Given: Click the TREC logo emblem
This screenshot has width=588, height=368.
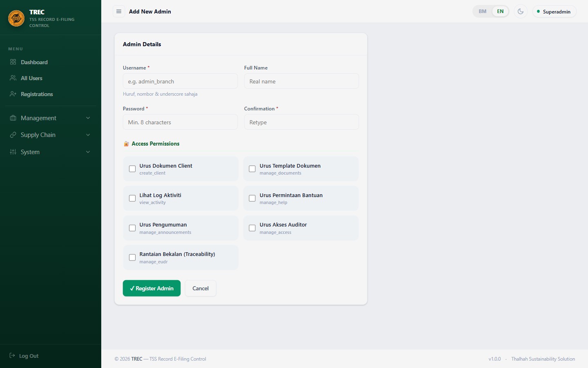Looking at the screenshot, I should pos(16,18).
